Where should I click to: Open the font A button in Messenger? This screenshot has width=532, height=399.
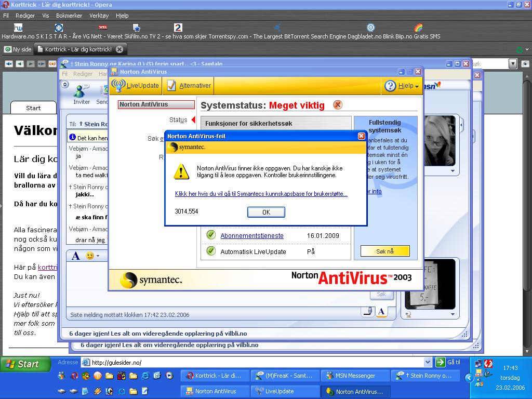76,256
